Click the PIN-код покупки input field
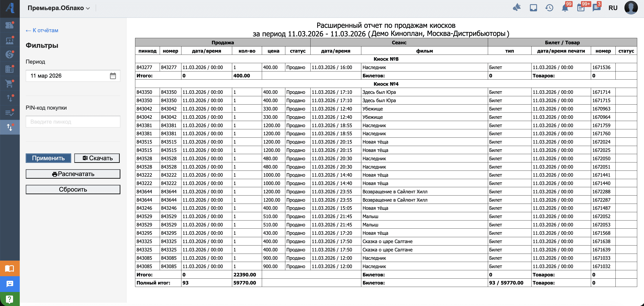The image size is (644, 306). click(x=73, y=122)
